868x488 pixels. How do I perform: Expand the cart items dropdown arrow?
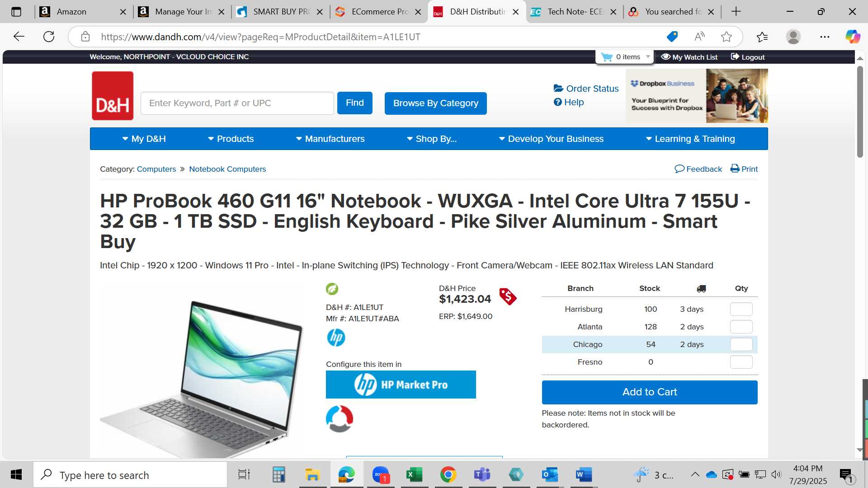[x=648, y=57]
